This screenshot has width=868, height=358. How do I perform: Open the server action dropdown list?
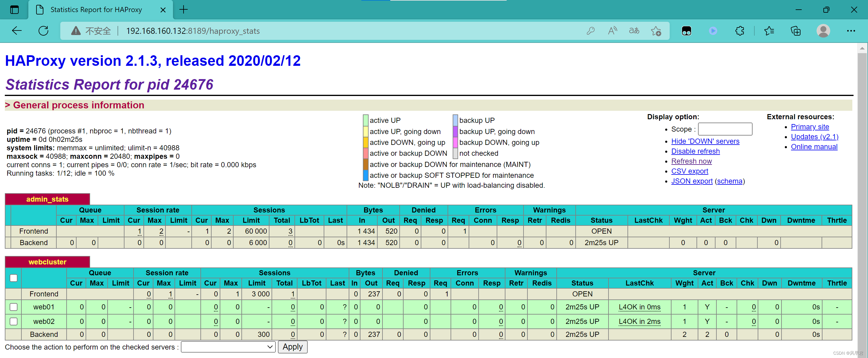[x=228, y=347]
